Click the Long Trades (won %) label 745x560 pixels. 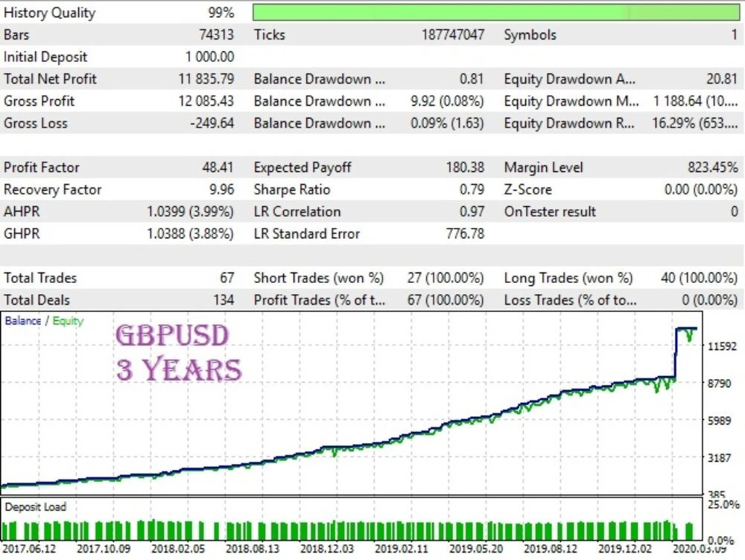568,278
